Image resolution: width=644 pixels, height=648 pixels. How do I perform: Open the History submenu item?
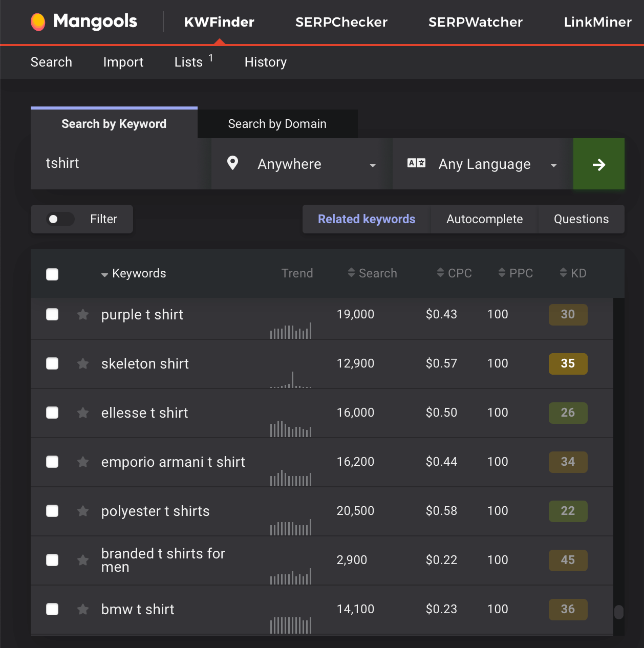coord(266,62)
